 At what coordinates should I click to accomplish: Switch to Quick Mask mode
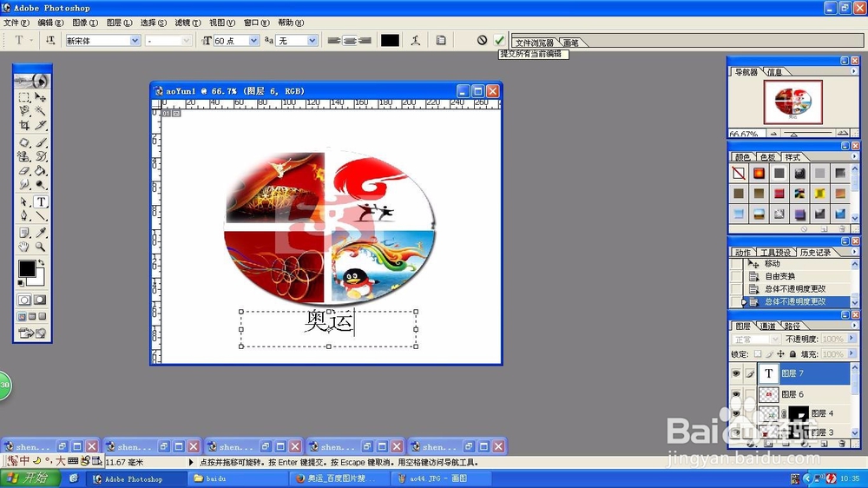[40, 300]
